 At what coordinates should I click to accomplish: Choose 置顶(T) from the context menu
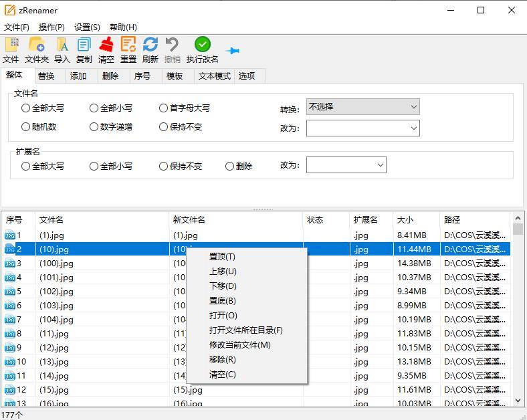(x=222, y=257)
